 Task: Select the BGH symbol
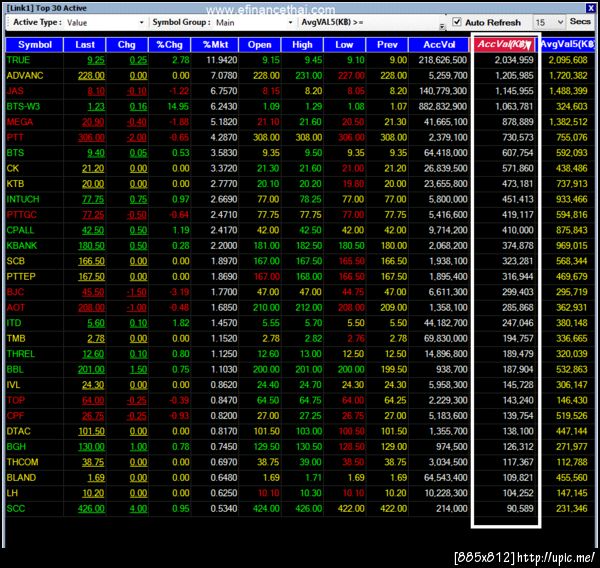click(x=16, y=447)
